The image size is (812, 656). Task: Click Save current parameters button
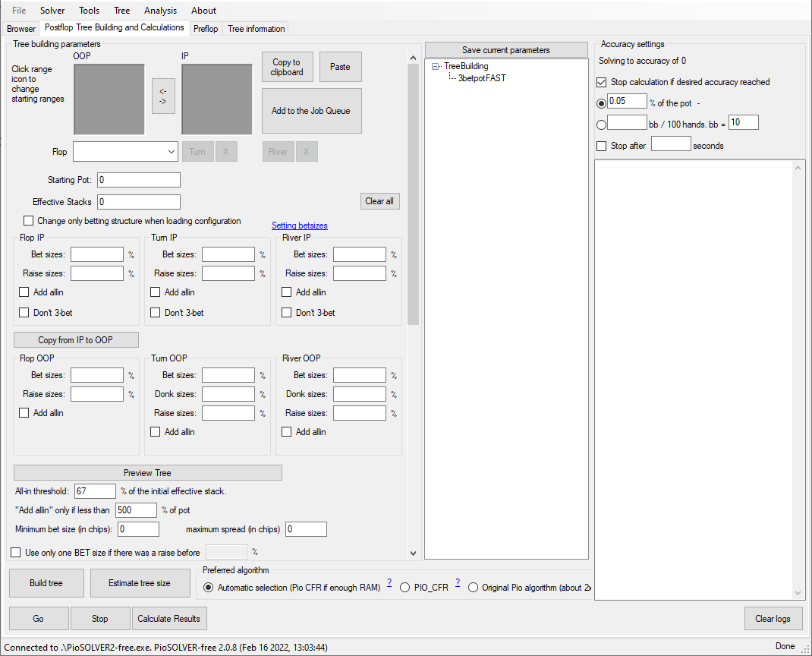506,50
